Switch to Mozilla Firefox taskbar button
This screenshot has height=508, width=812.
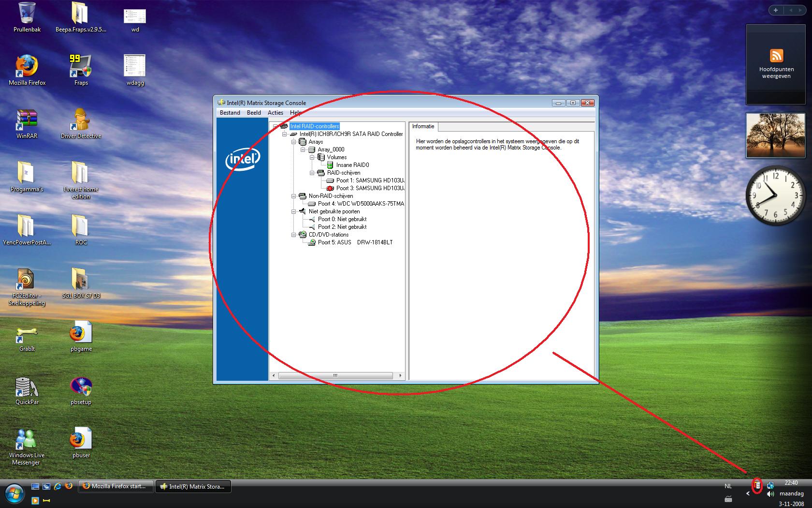click(117, 486)
